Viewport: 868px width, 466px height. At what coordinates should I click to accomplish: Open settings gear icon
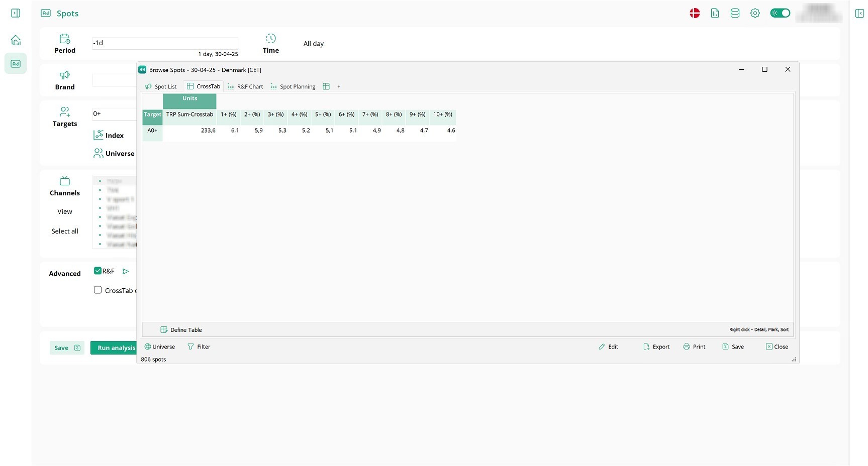755,14
